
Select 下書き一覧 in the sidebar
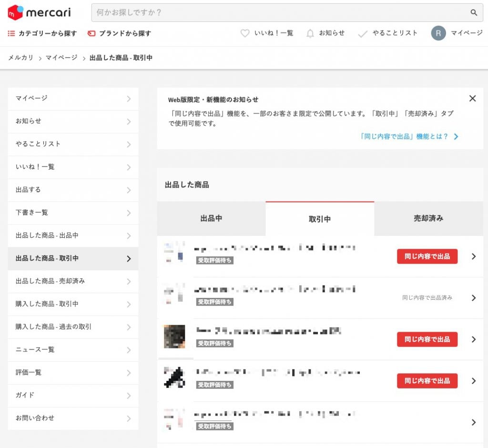(x=32, y=213)
